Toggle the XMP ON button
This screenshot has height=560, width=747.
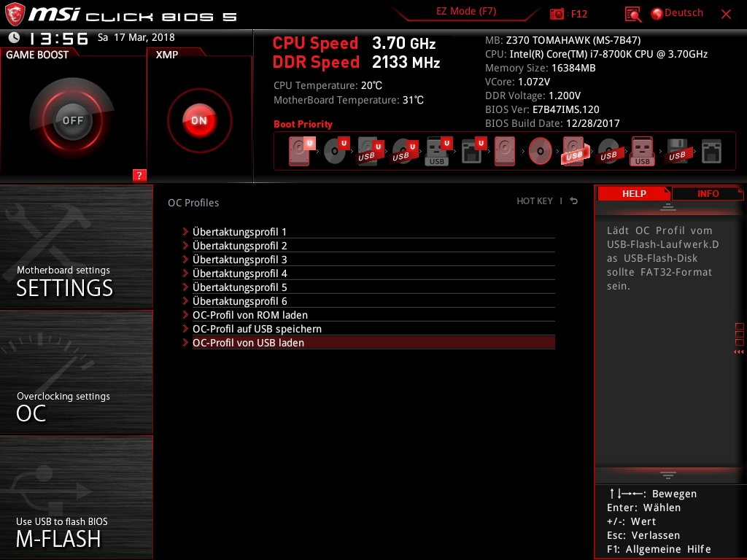coord(199,120)
